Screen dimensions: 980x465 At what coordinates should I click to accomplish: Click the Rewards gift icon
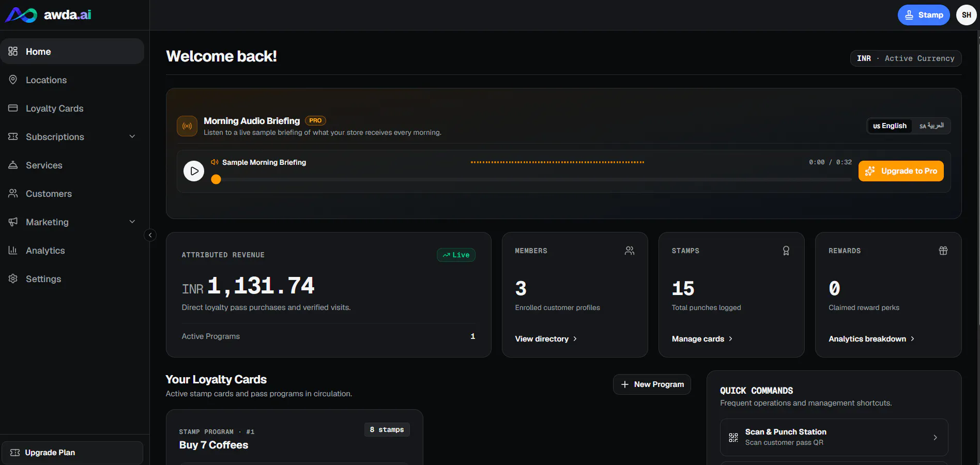click(x=943, y=251)
